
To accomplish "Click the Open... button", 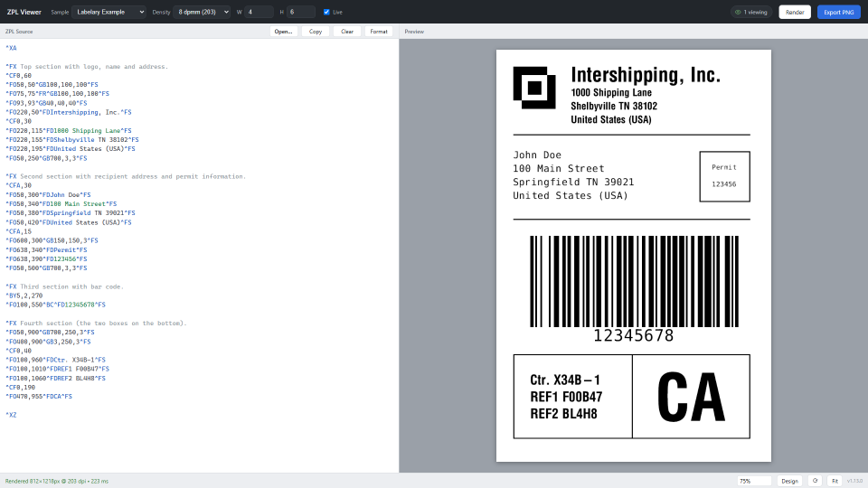I will (283, 32).
